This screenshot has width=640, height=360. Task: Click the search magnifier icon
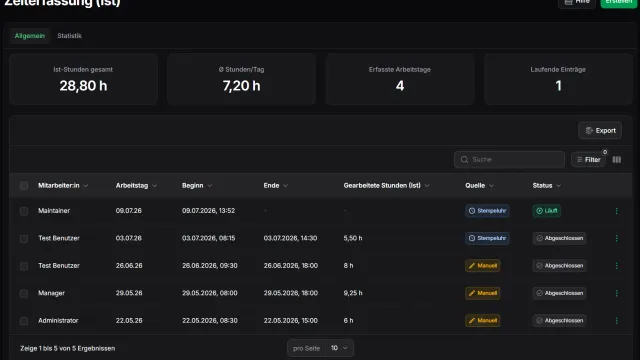[x=464, y=160]
